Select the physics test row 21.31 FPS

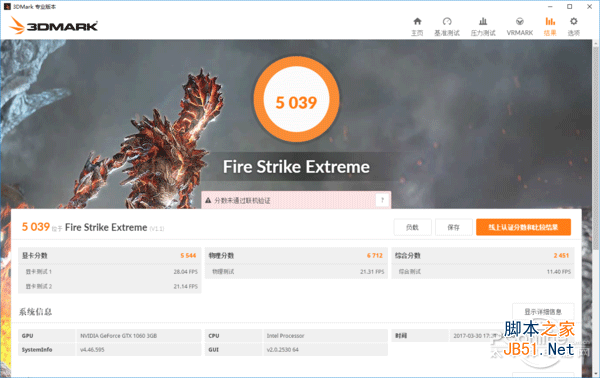(x=296, y=272)
